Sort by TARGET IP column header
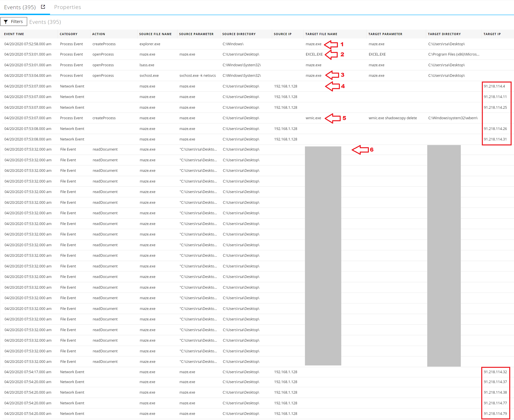 click(x=492, y=34)
